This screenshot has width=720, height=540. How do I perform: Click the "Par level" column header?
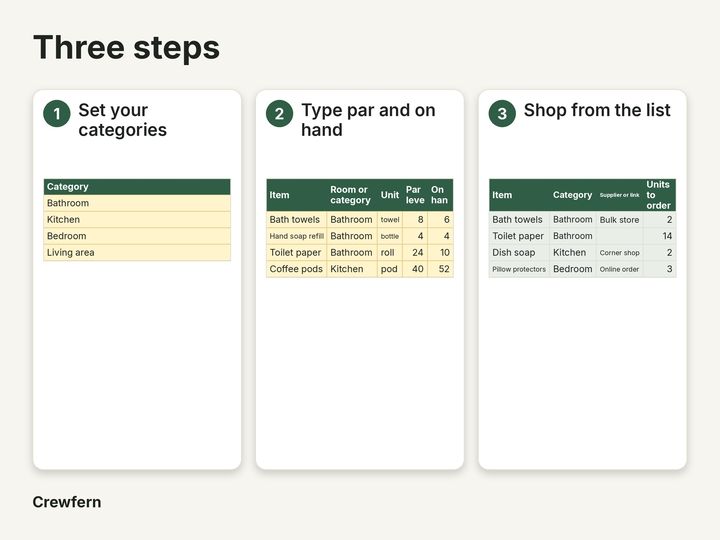click(x=415, y=195)
